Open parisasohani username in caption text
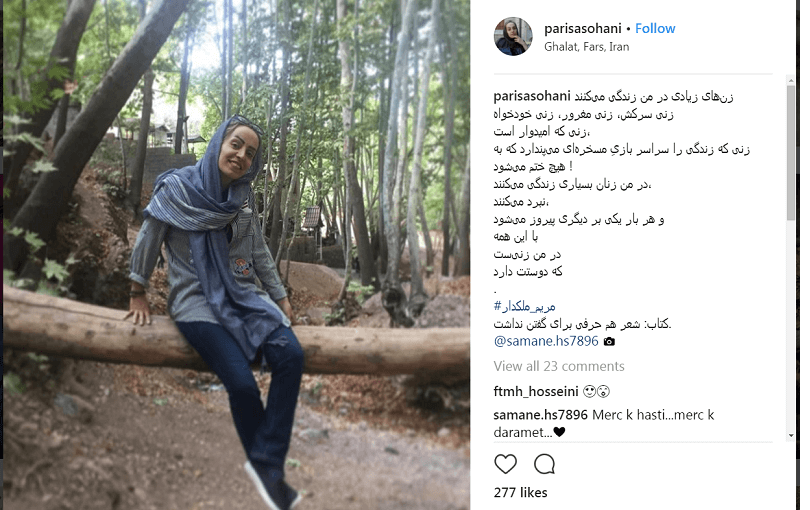 click(x=532, y=96)
